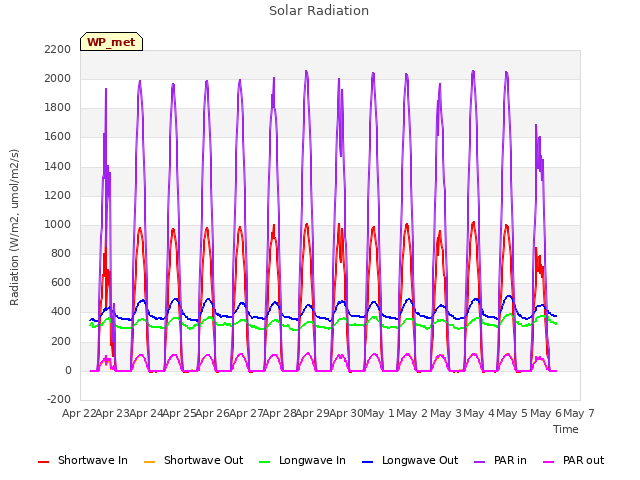The width and height of the screenshot is (640, 480).
Task: Click the WP_met annotation label
Action: pyautogui.click(x=111, y=42)
